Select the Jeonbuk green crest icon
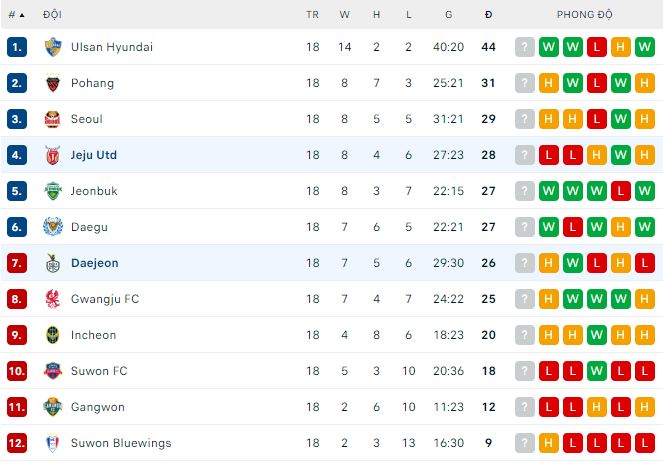Image resolution: width=663 pixels, height=467 pixels. pos(53,191)
